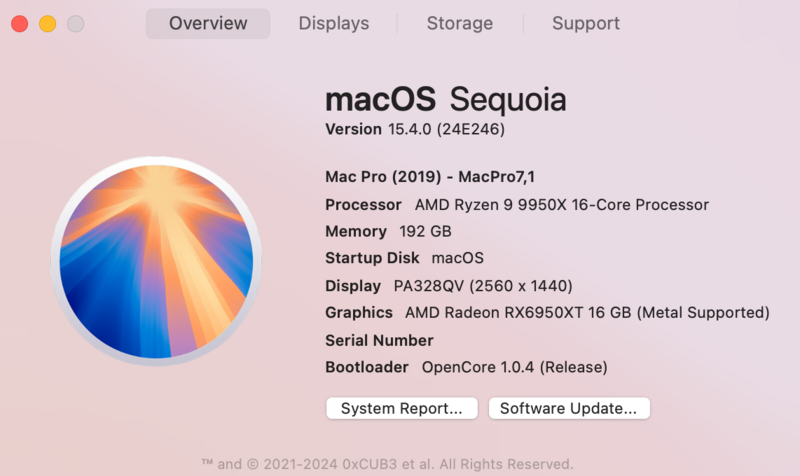Screen dimensions: 800x476
Task: Switch to the Overview tab
Action: [208, 23]
